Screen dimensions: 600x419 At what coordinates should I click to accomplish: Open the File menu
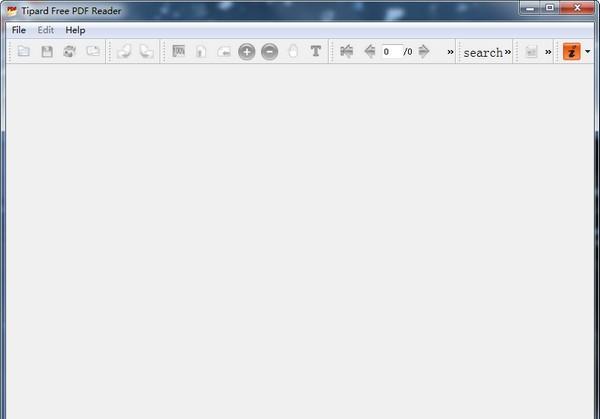click(x=19, y=30)
